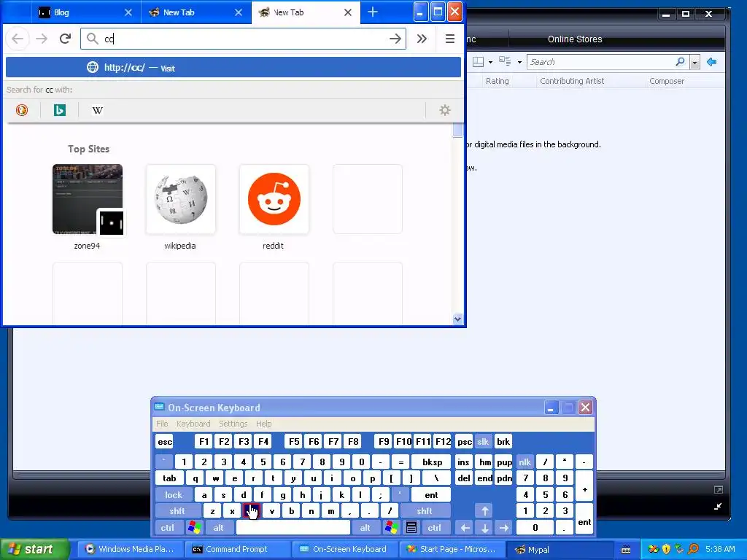Sort by the Rating column header
Screen dimensions: 747x560
coord(498,81)
